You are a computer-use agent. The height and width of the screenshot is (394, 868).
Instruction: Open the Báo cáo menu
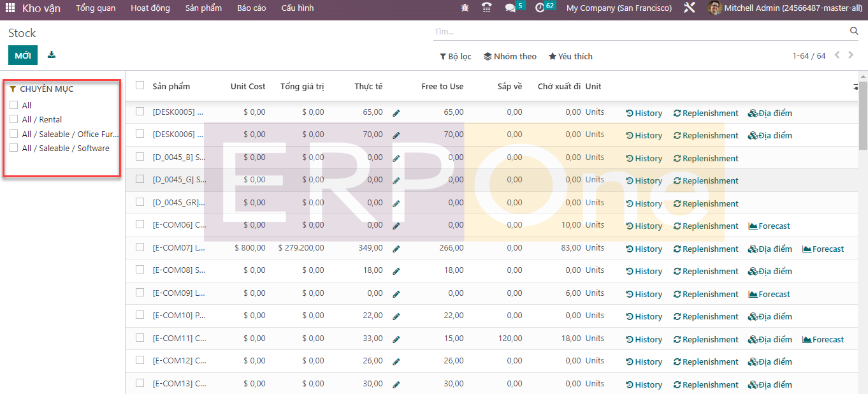[251, 8]
